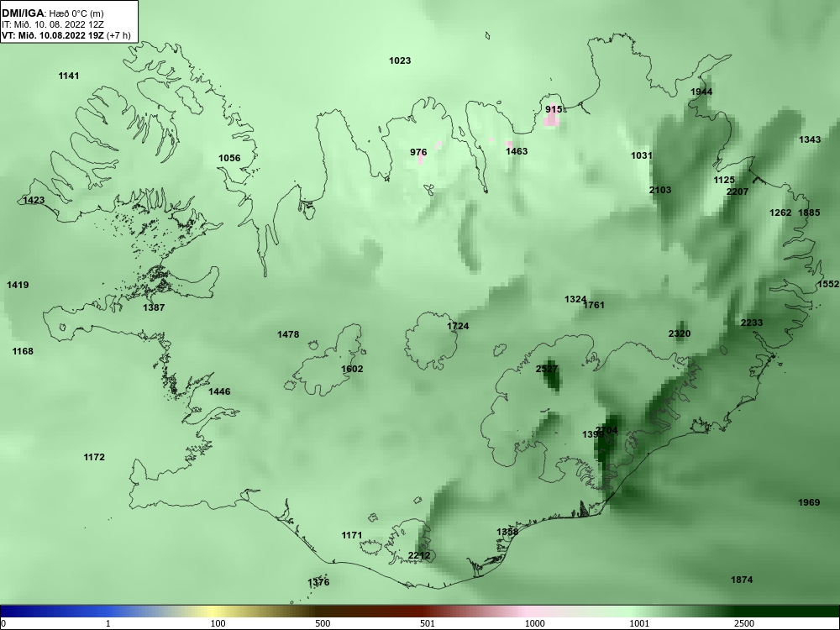Select the 1324 height label
Image resolution: width=840 pixels, height=630 pixels.
pos(575,300)
